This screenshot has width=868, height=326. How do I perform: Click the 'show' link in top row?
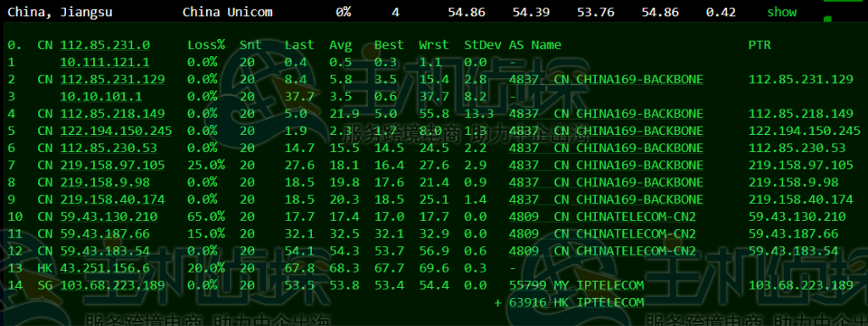(x=782, y=12)
